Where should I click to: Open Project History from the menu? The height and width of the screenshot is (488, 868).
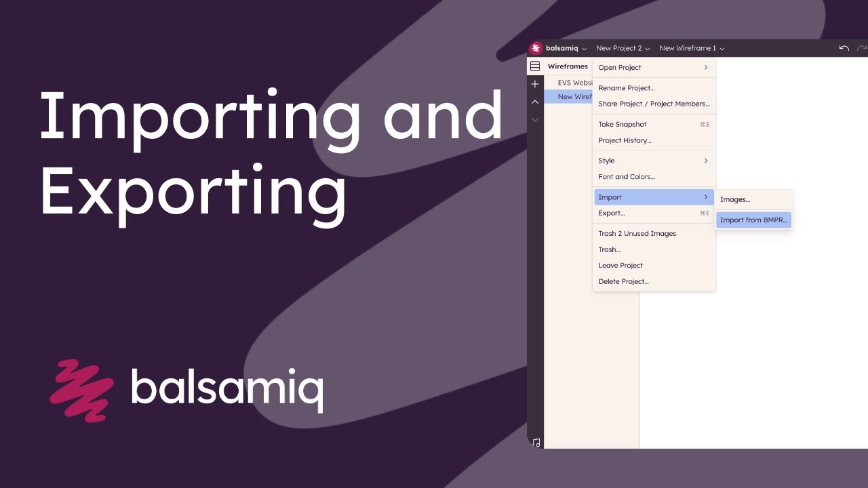[654, 140]
